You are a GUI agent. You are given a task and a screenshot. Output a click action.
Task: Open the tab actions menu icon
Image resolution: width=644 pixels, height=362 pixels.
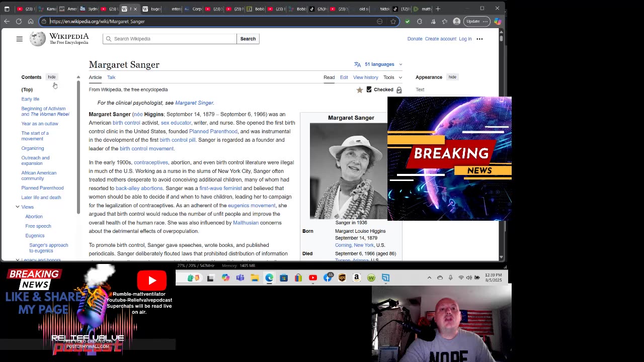click(7, 9)
